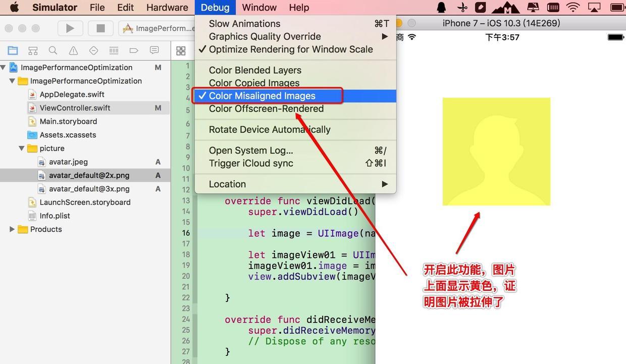Click the scissors menu bar icon
The width and height of the screenshot is (626, 364).
tap(462, 7)
